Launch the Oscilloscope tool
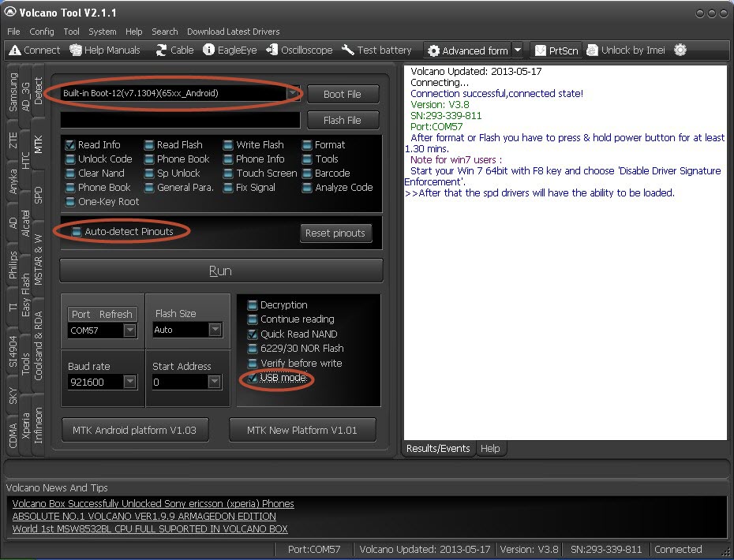The height and width of the screenshot is (560, 734). (300, 50)
